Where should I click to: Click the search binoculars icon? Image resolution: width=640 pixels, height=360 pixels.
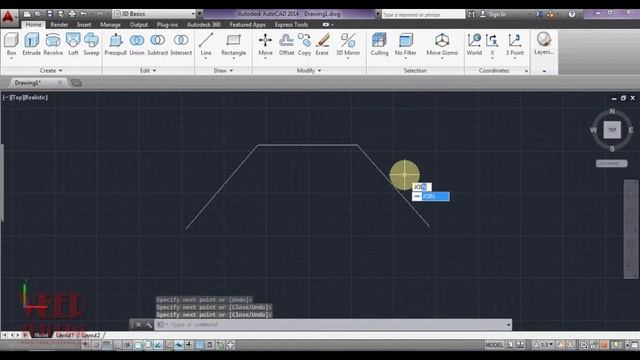tap(471, 14)
